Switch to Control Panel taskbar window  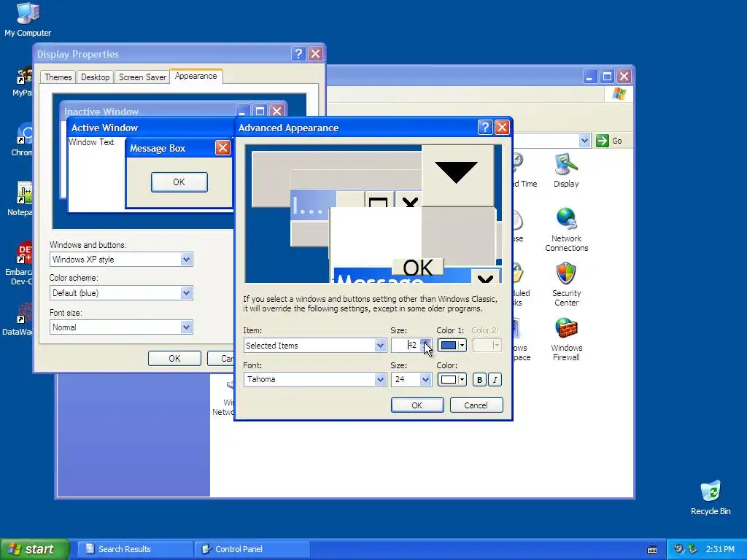[x=252, y=549]
